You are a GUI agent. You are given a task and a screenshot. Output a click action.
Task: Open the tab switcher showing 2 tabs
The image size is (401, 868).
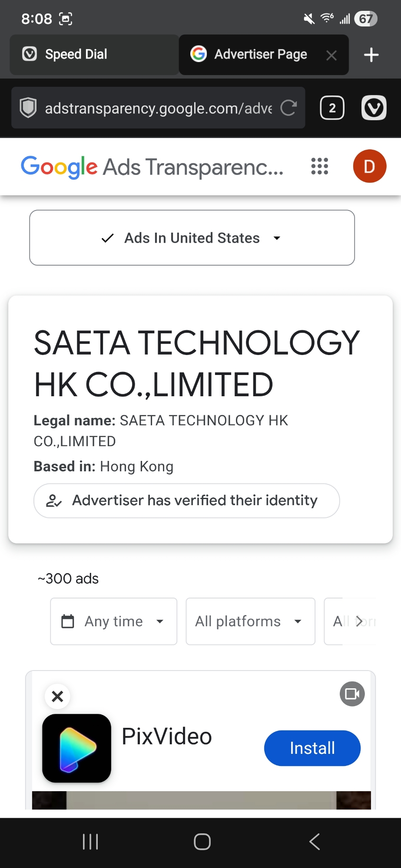(x=332, y=108)
